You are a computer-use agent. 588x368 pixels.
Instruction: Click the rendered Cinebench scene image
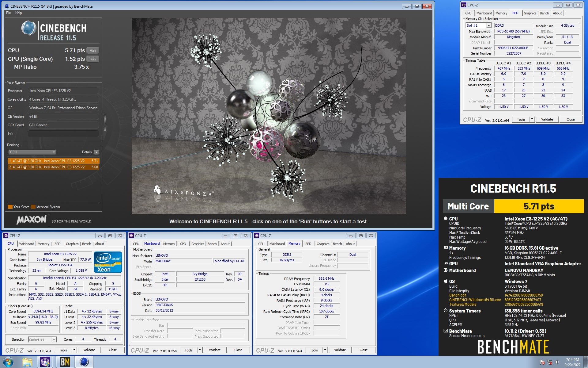[269, 116]
